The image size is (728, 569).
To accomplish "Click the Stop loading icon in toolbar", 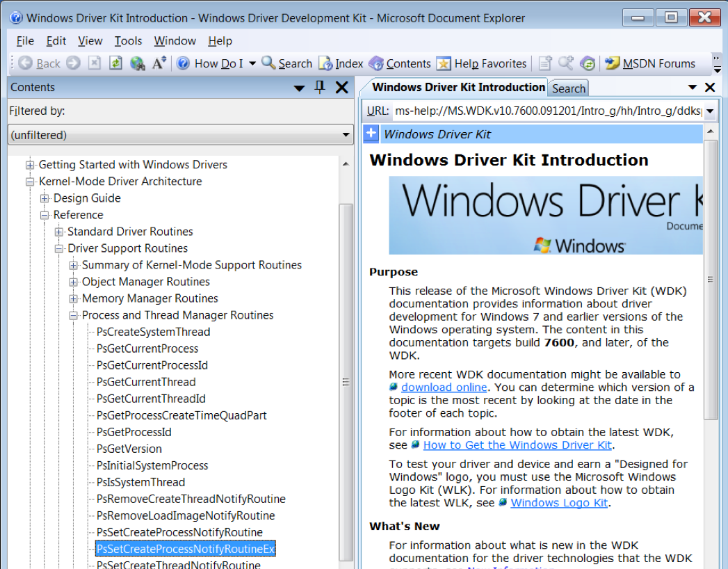I will pyautogui.click(x=95, y=63).
